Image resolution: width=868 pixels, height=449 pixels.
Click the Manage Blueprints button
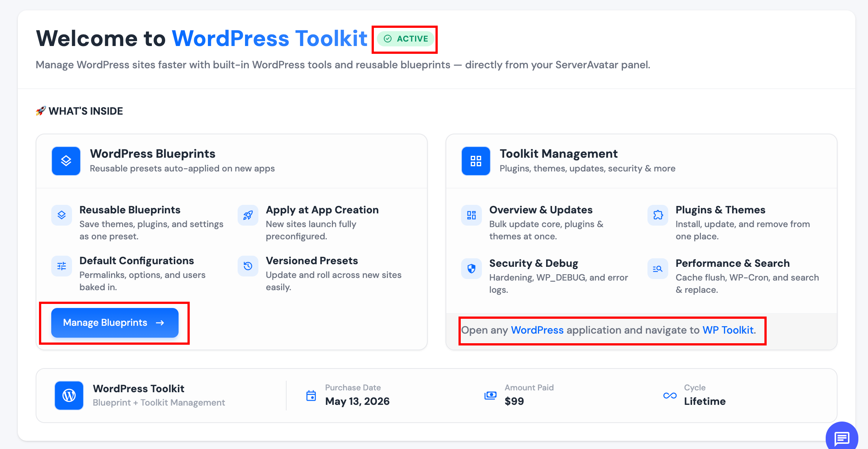pos(115,323)
